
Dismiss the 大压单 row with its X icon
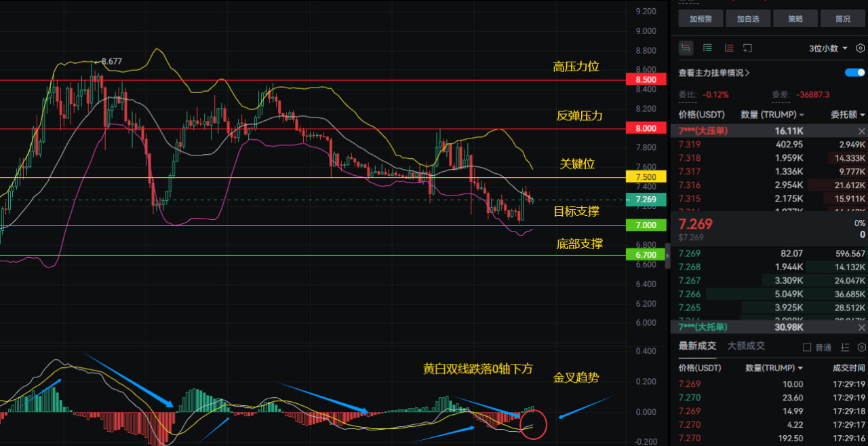862,130
